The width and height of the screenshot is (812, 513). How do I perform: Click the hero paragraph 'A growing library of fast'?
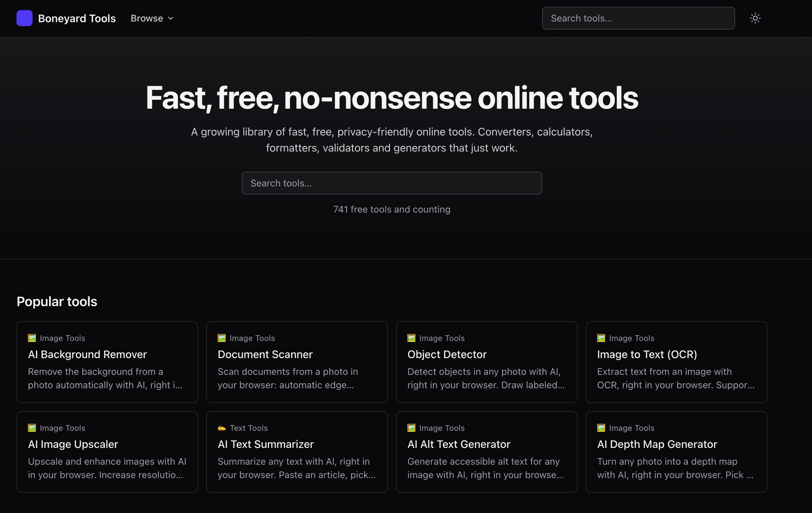tap(391, 140)
